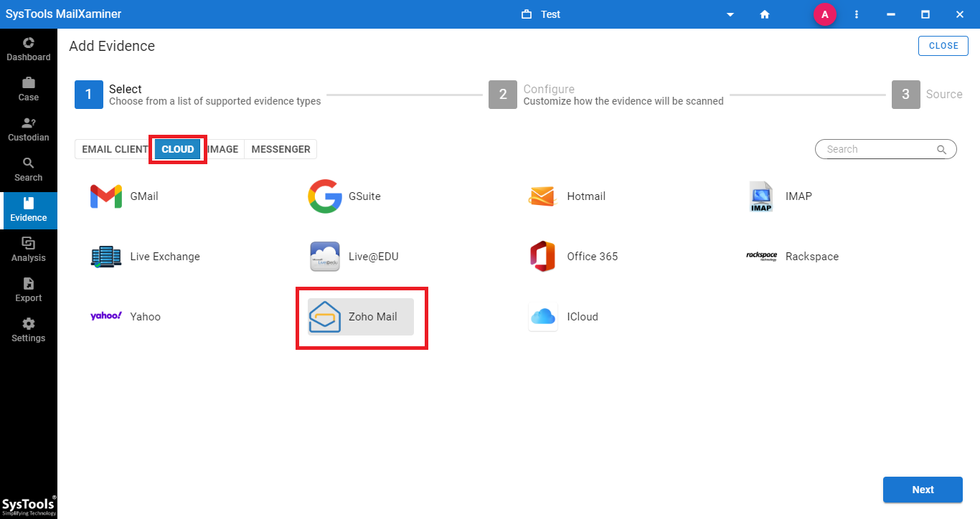Click the 'Test' case name
This screenshot has width=980, height=519.
tap(550, 14)
